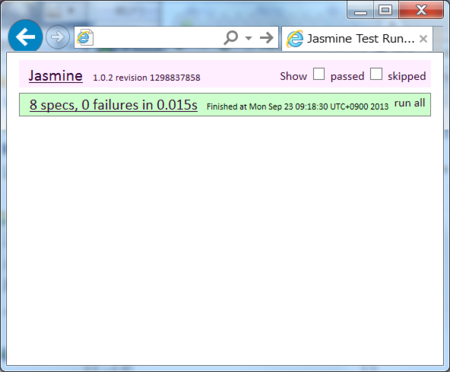Click the Finished at Mon Sep 23 timestamp

[x=297, y=107]
